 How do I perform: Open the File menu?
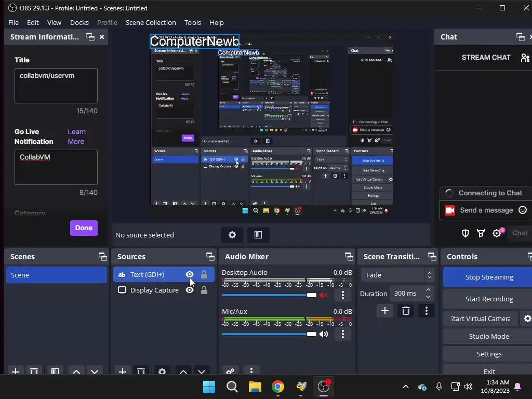tap(14, 22)
